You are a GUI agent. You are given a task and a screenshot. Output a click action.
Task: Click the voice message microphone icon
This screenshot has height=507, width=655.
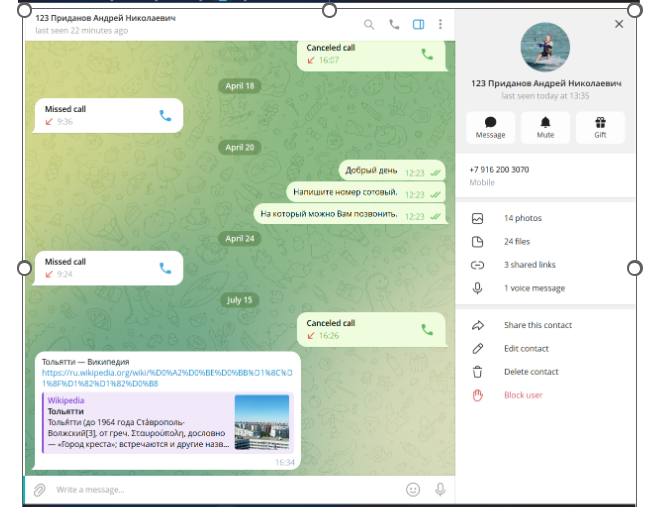pyautogui.click(x=477, y=288)
